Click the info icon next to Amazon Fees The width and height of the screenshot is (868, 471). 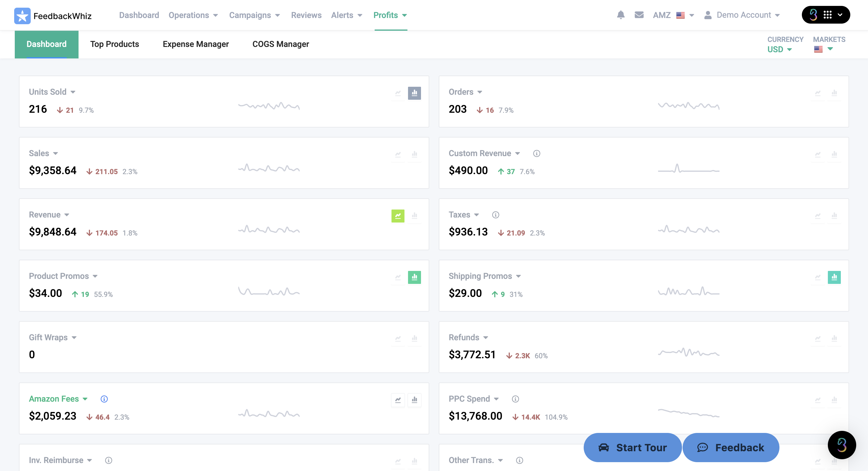tap(104, 399)
